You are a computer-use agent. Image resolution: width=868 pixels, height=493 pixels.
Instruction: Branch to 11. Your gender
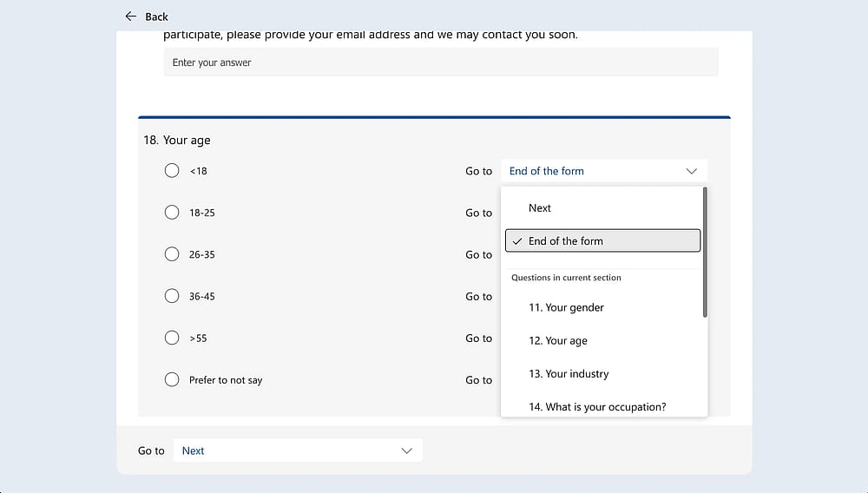[603, 307]
